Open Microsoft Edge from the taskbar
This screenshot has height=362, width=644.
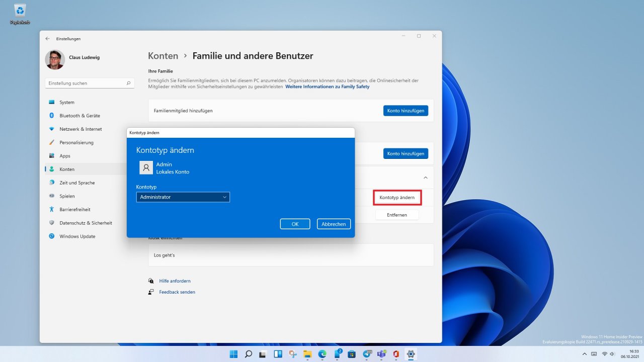tap(322, 354)
